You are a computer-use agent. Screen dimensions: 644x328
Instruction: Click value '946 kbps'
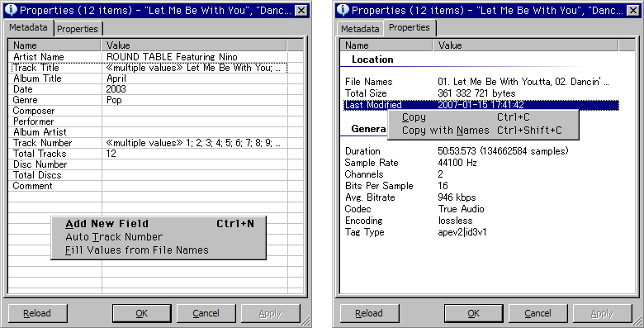click(457, 197)
